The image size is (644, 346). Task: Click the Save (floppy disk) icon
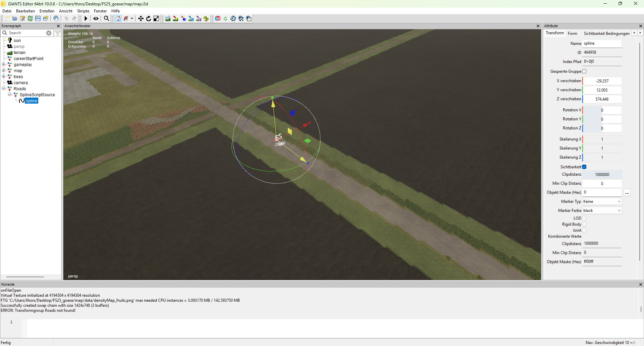click(x=38, y=19)
